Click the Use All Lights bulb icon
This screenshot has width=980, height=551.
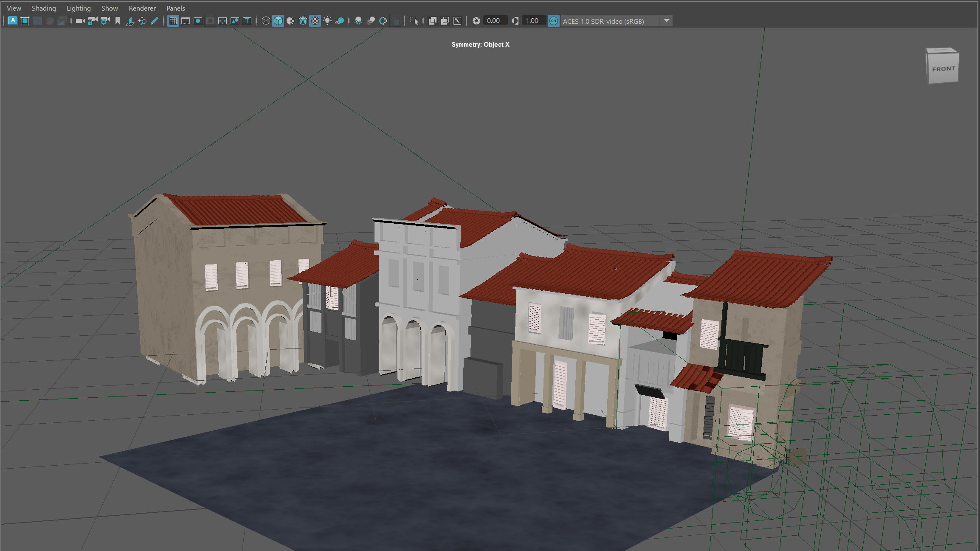pos(327,21)
